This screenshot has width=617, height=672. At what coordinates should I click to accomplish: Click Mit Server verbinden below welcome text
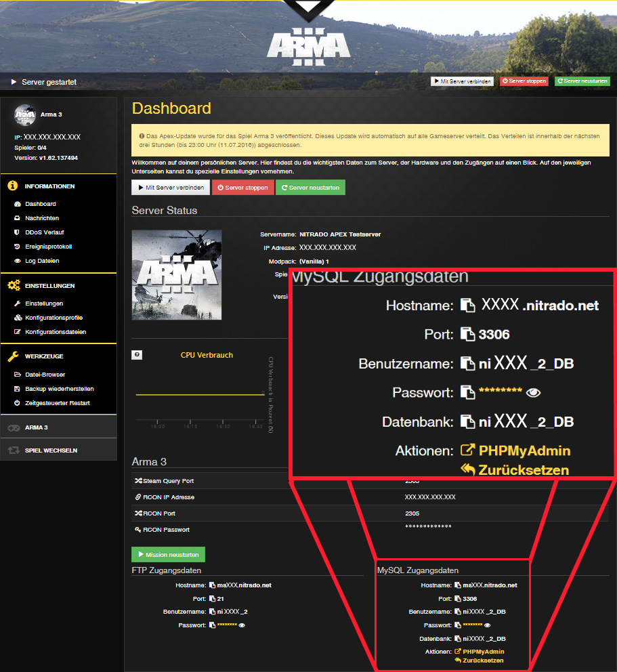pyautogui.click(x=171, y=187)
